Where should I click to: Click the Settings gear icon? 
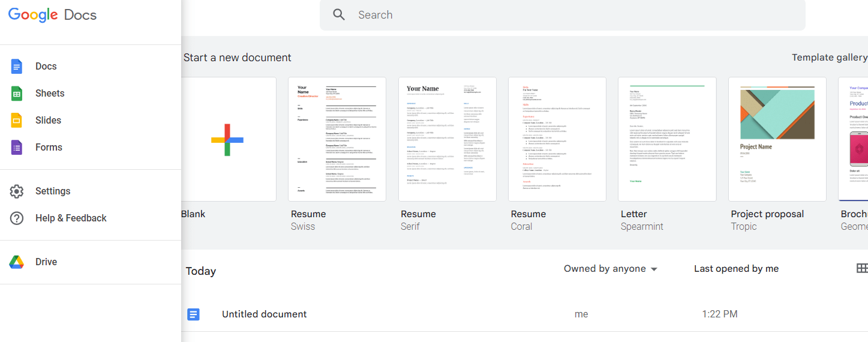tap(17, 191)
